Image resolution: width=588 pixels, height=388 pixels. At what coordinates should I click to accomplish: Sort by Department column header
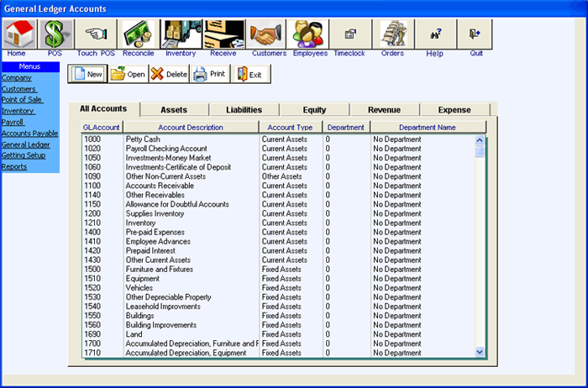tap(346, 127)
